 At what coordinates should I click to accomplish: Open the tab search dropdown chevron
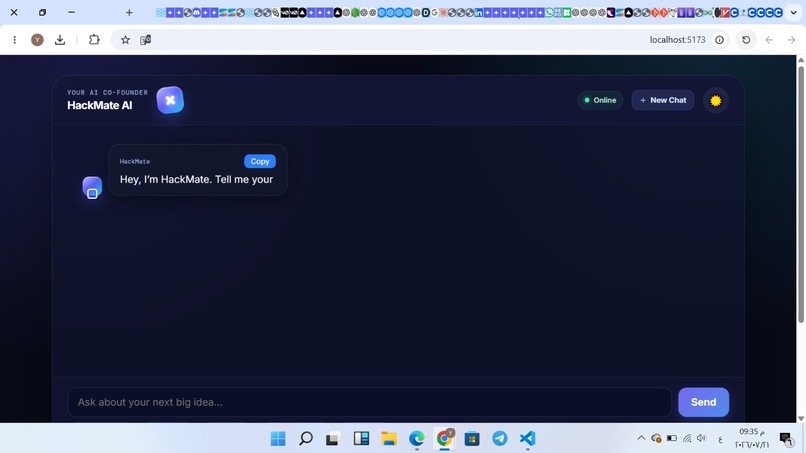click(794, 12)
